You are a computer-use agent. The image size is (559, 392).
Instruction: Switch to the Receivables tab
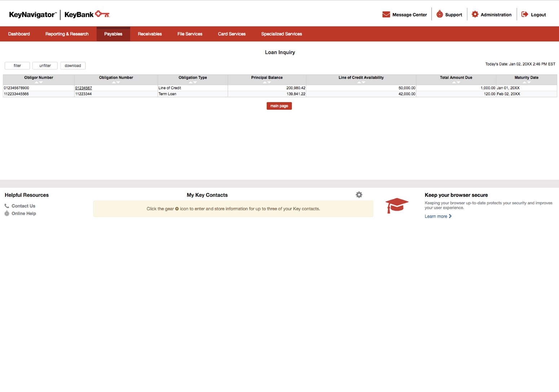pyautogui.click(x=149, y=34)
